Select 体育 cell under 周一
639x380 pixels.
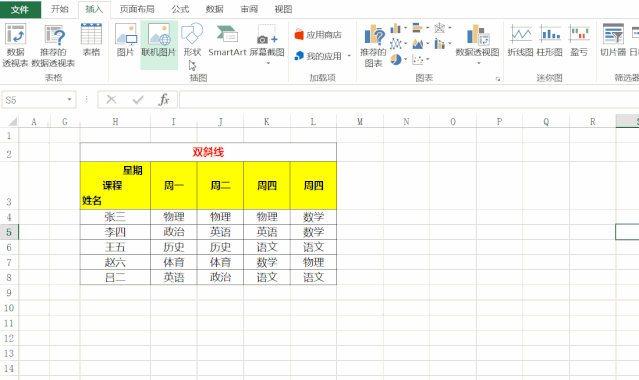point(174,262)
